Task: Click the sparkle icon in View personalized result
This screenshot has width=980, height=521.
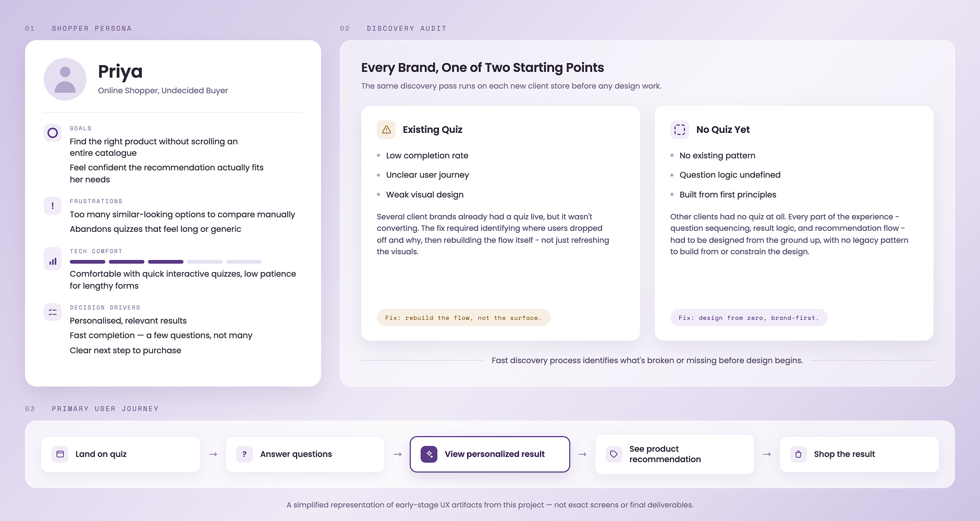Action: pos(429,454)
